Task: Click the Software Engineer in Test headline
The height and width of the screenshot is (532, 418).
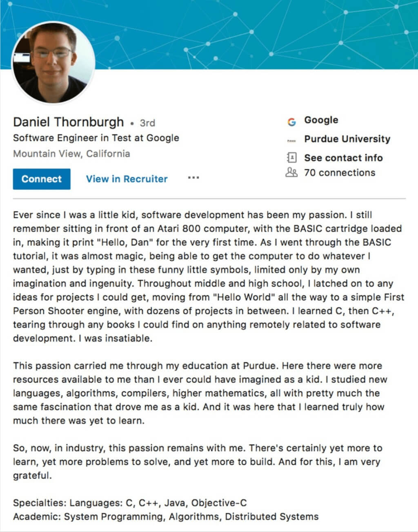Action: point(96,138)
